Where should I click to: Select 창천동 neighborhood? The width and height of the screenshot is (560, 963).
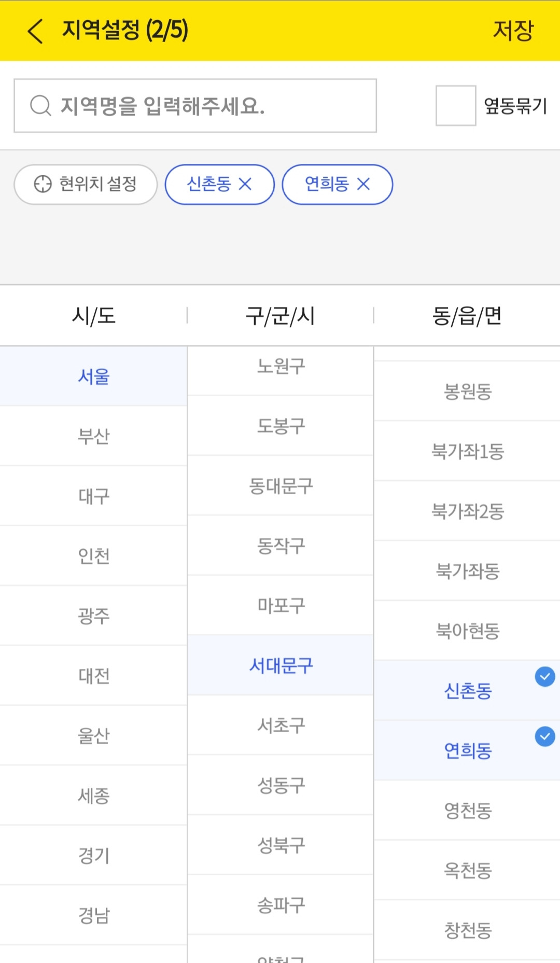coord(467,930)
